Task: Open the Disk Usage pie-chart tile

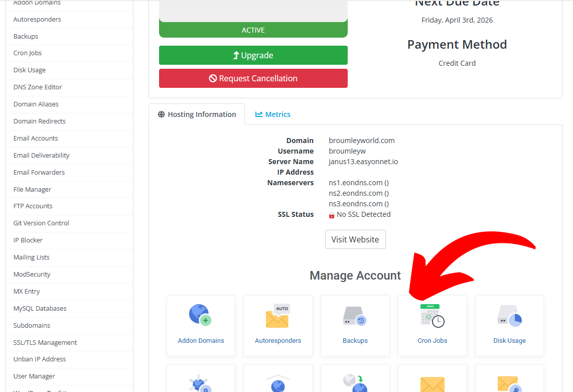Action: [509, 325]
